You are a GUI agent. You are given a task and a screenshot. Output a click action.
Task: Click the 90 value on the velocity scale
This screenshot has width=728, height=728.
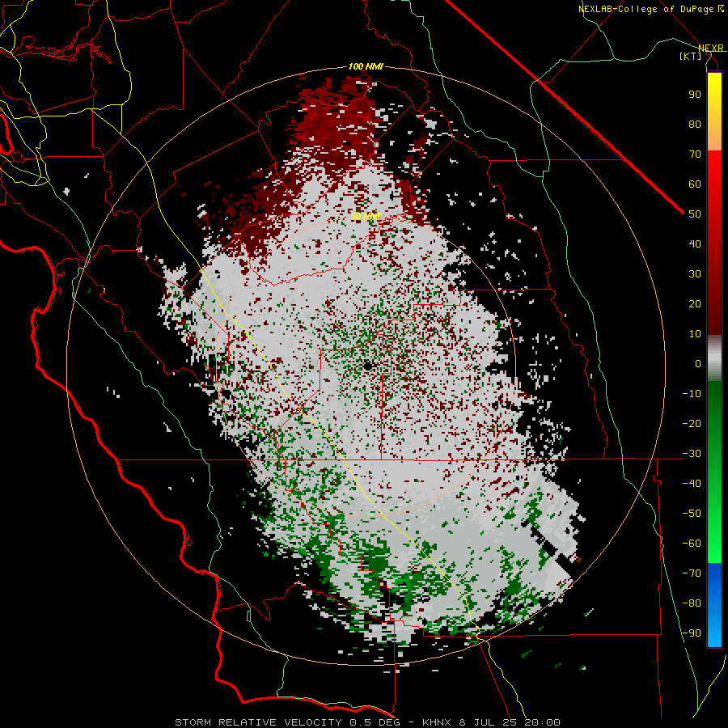[x=695, y=95]
